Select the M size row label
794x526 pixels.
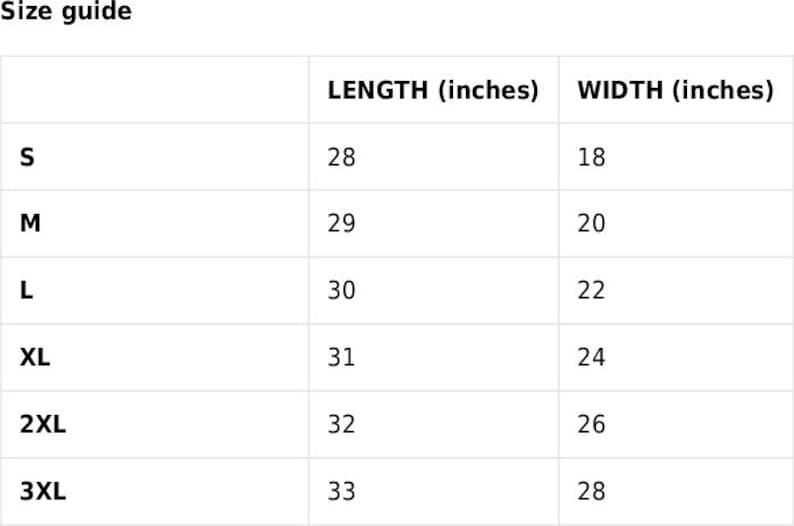[30, 224]
